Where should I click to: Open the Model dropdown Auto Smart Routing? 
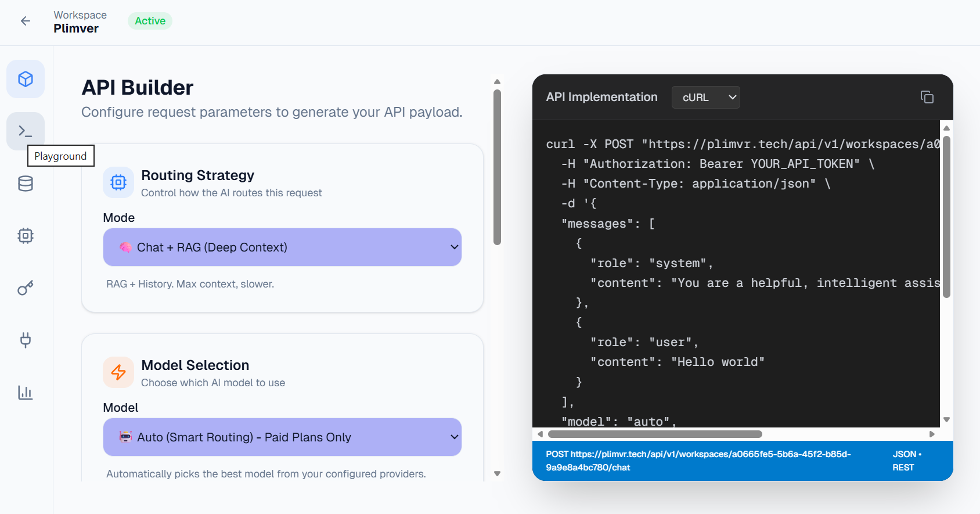282,437
